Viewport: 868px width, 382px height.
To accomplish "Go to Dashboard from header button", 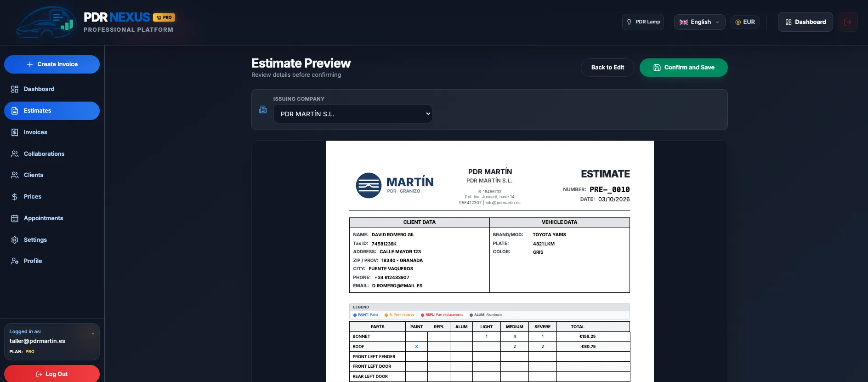I will 805,22.
